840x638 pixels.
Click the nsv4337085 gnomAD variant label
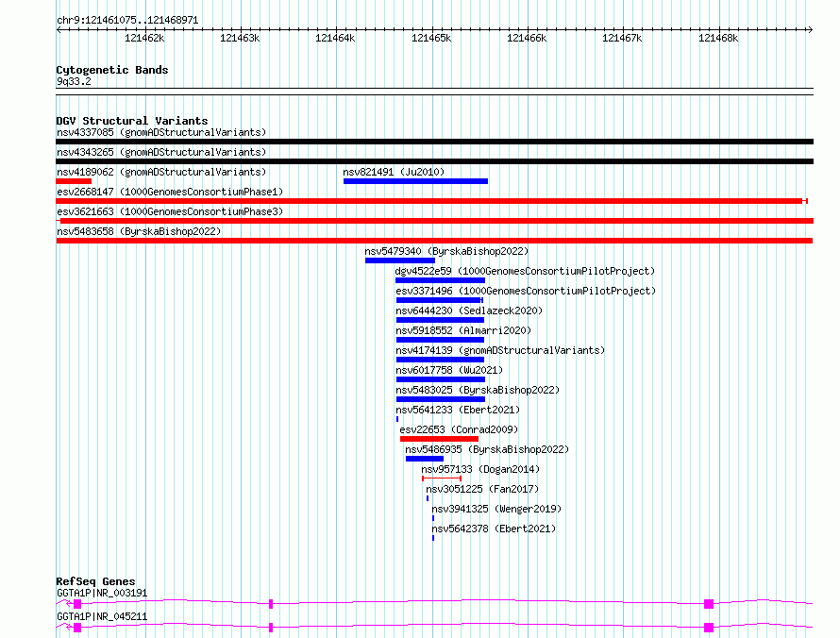(x=161, y=132)
